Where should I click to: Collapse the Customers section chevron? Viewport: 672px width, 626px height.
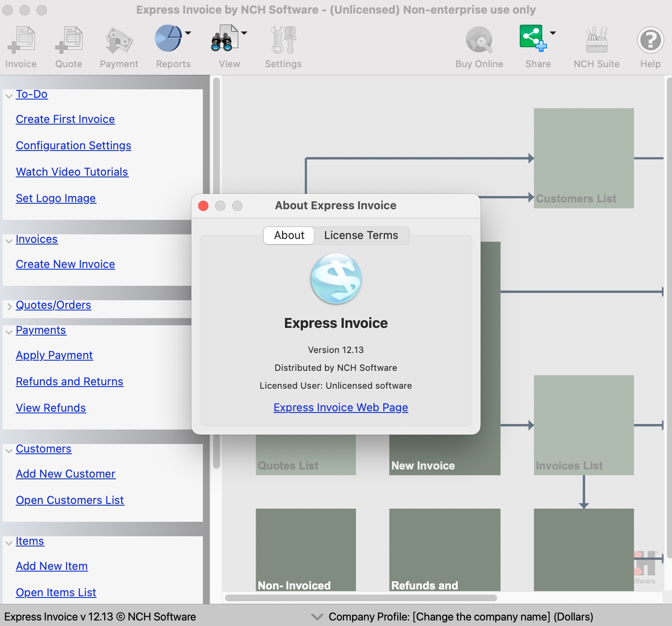point(9,451)
